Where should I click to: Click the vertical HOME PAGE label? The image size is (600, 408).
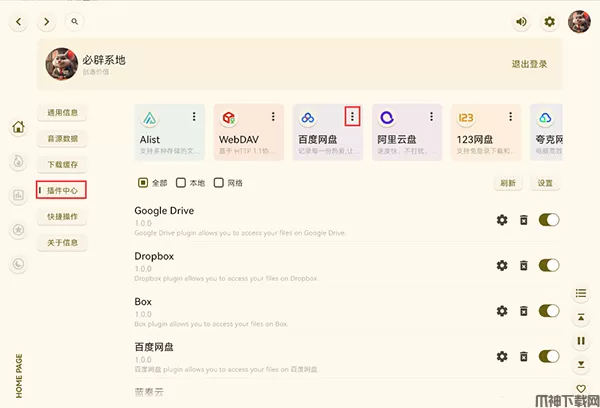coord(19,376)
